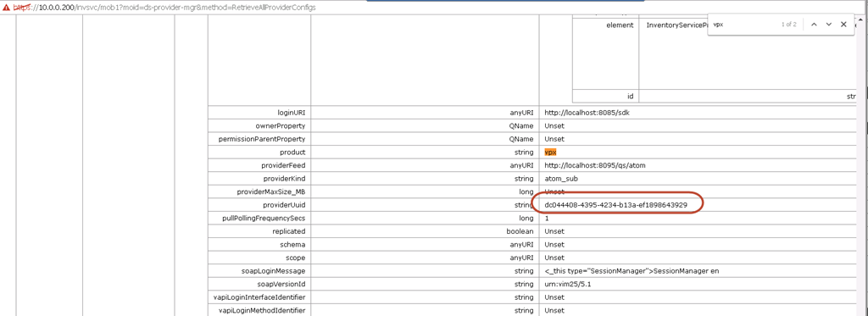Select the highlighted vpx value
This screenshot has width=868, height=316.
(x=549, y=152)
